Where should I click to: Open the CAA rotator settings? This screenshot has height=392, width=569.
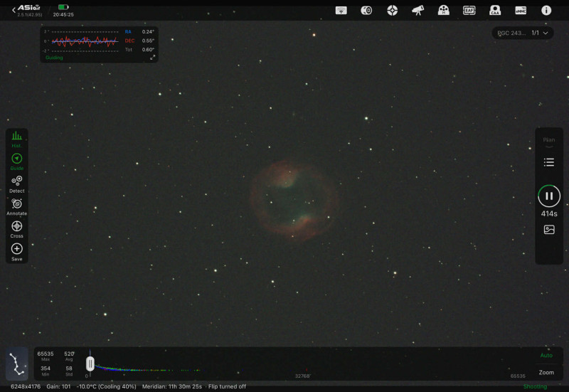495,11
